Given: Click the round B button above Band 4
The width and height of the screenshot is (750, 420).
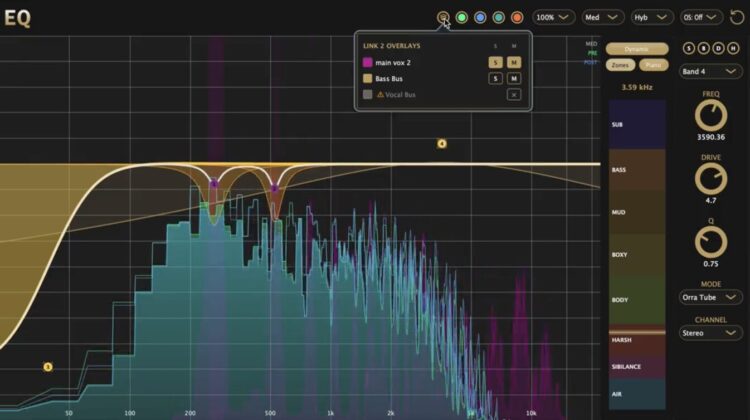Looking at the screenshot, I should pyautogui.click(x=703, y=48).
